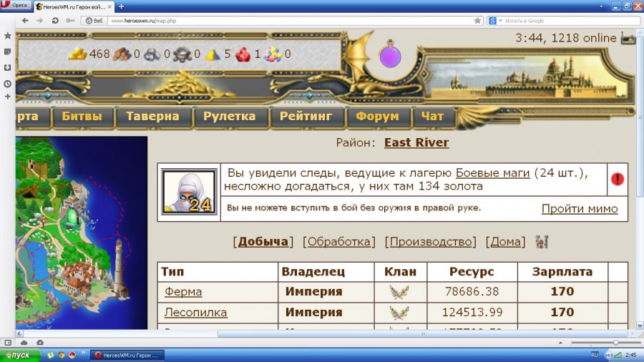Click the Пройти мимо link
This screenshot has height=362, width=644.
pyautogui.click(x=580, y=208)
